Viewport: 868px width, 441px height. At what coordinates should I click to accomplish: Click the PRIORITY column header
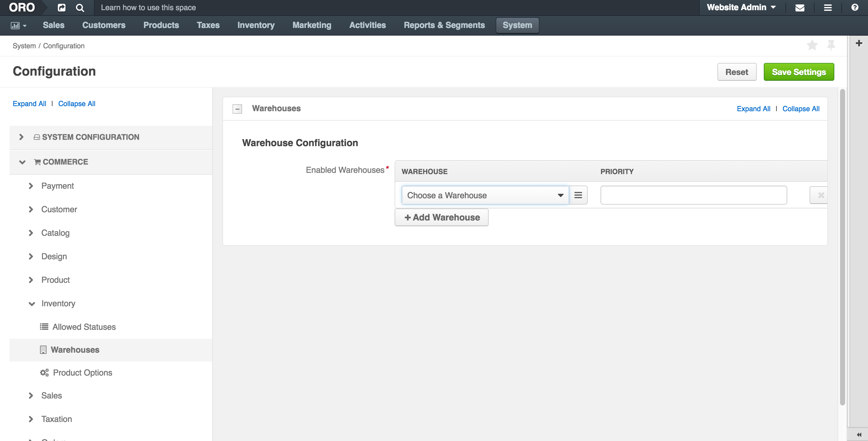[x=617, y=172]
